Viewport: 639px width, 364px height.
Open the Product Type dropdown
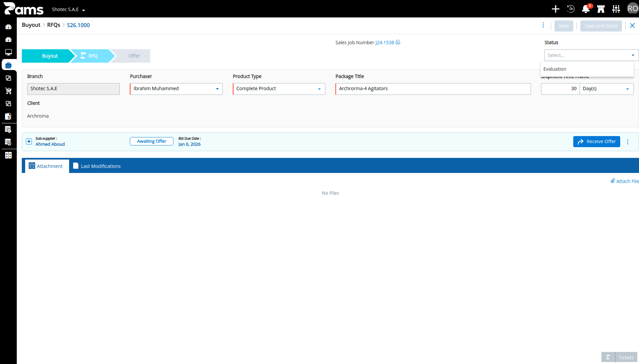[x=279, y=89]
